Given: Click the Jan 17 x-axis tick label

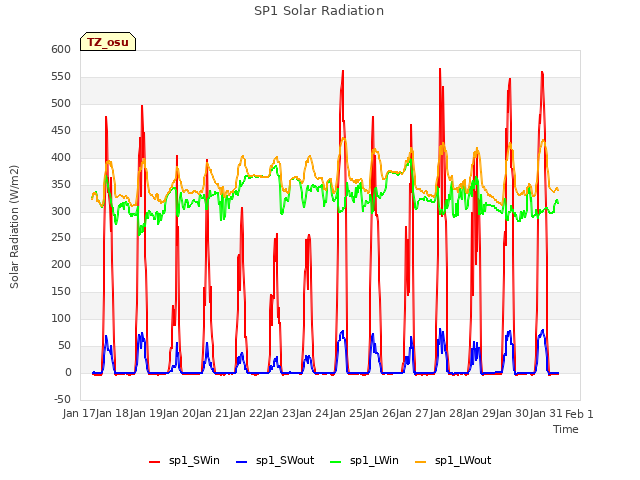Looking at the screenshot, I should (79, 413).
